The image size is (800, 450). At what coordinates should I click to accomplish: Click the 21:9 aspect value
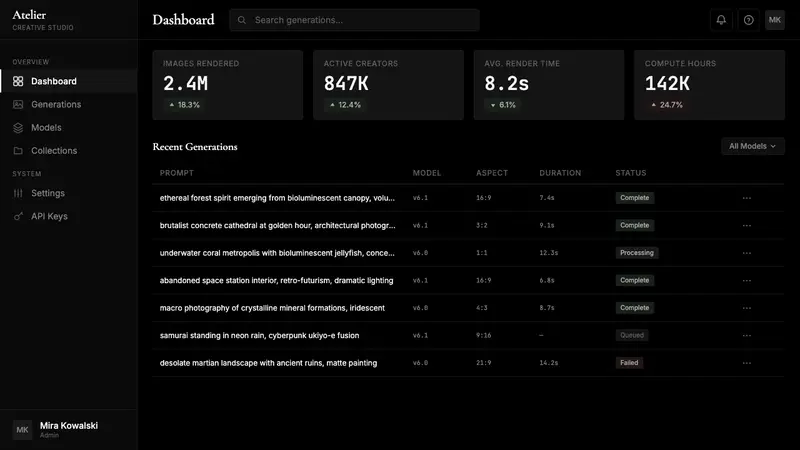(x=484, y=363)
